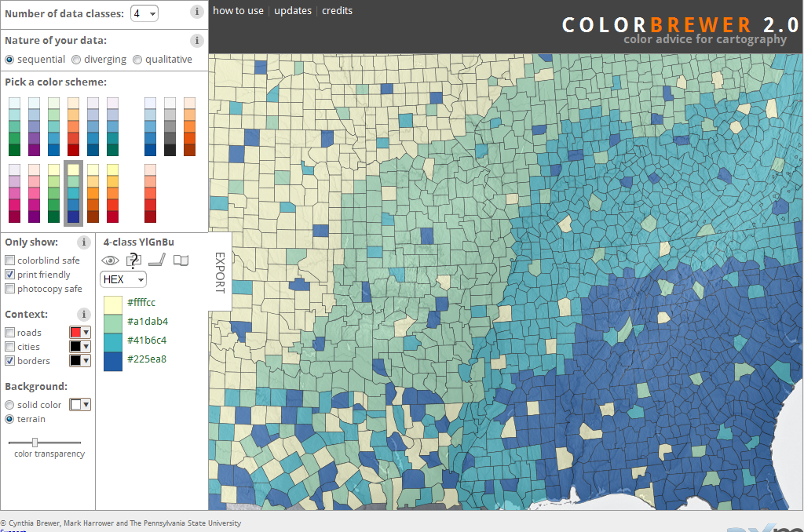
Task: Click the laptop LCD-friendly icon
Action: [157, 259]
